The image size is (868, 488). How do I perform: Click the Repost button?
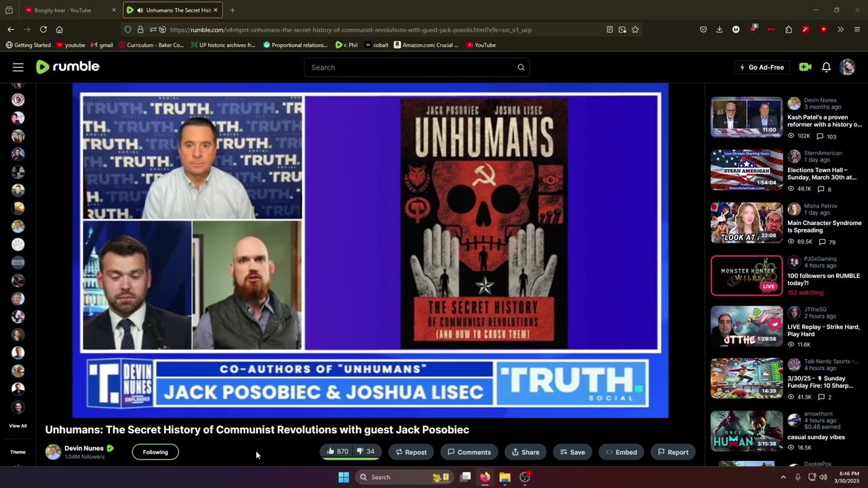coord(411,452)
